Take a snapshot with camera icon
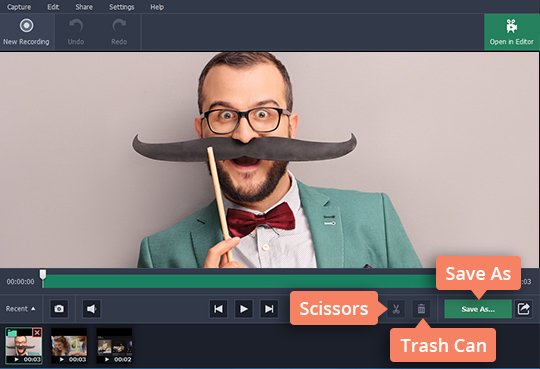The height and width of the screenshot is (369, 540). pyautogui.click(x=59, y=309)
